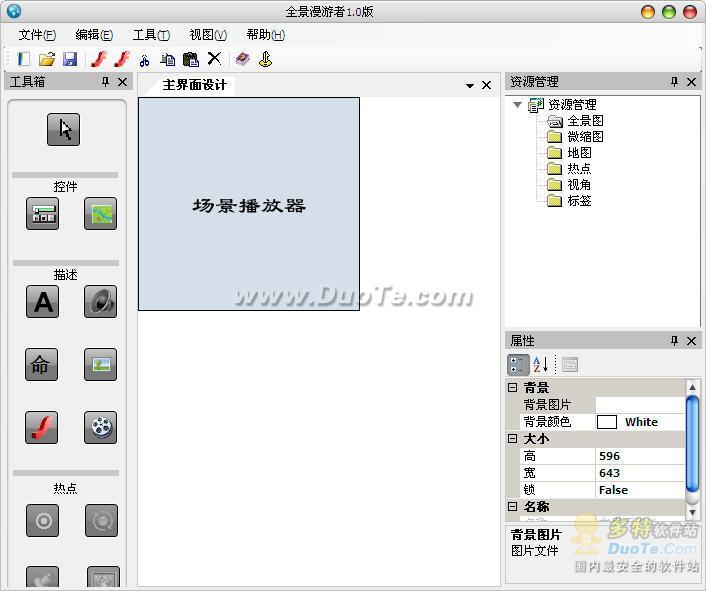The image size is (706, 591).
Task: Select the circular target hotspot tool
Action: tap(42, 521)
